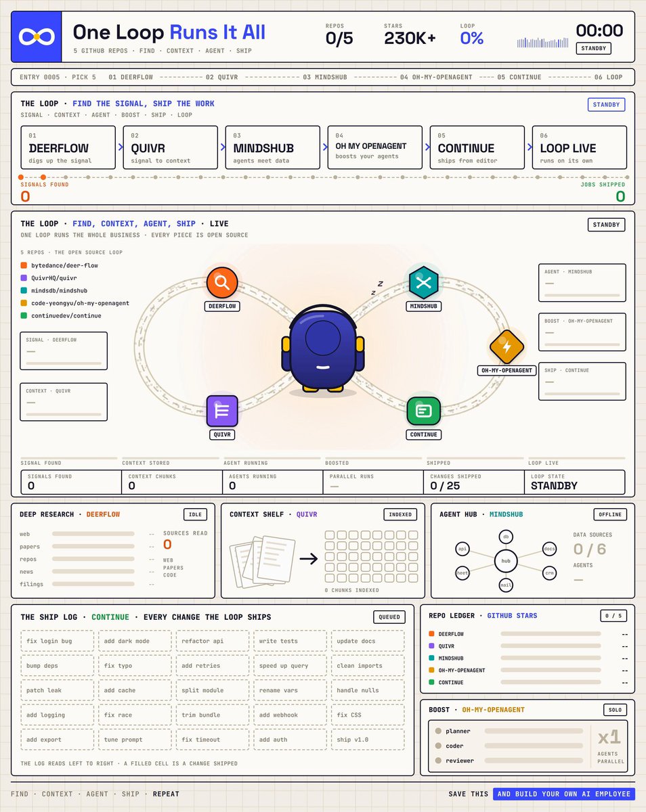Click the QUEUED badge in Ship Log
This screenshot has height=812, width=646.
[x=389, y=616]
